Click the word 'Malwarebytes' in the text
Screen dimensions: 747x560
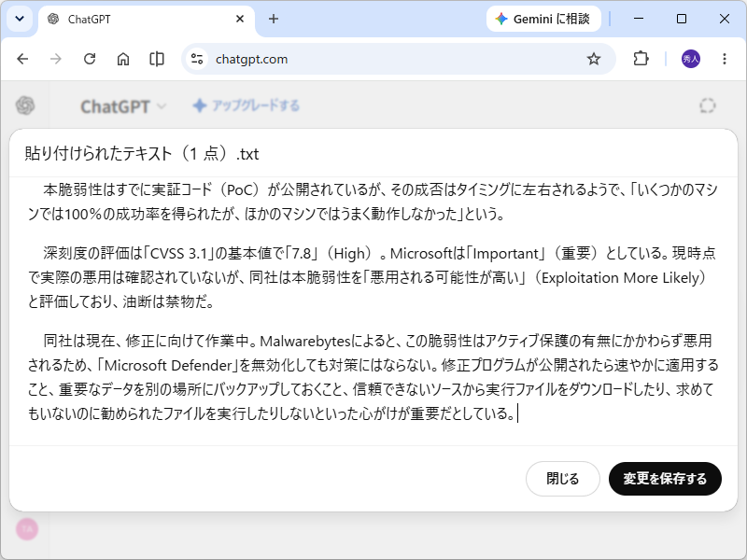tap(305, 341)
